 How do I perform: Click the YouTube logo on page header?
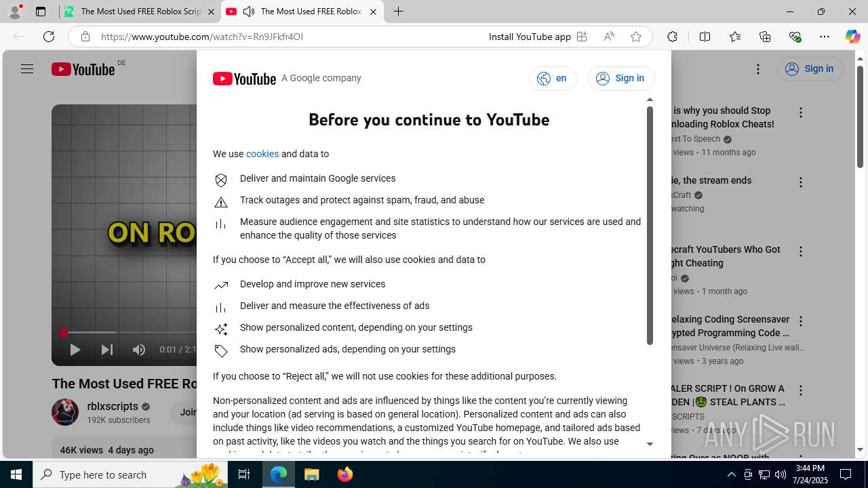(83, 69)
